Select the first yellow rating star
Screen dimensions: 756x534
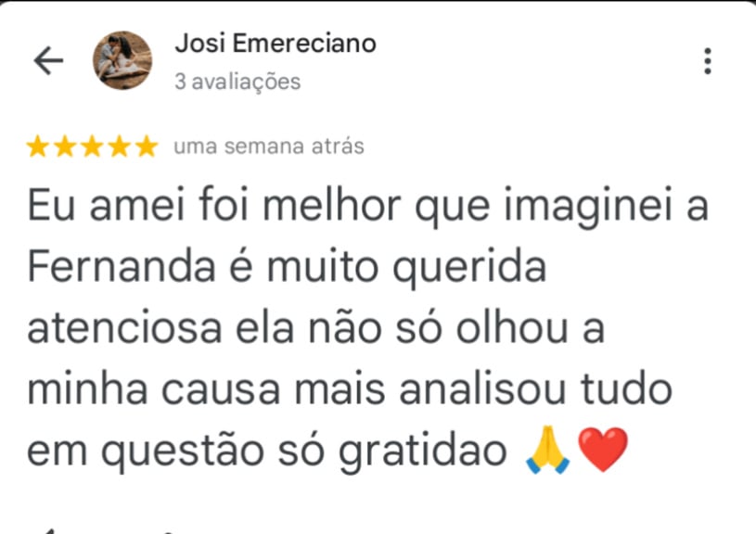coord(38,146)
